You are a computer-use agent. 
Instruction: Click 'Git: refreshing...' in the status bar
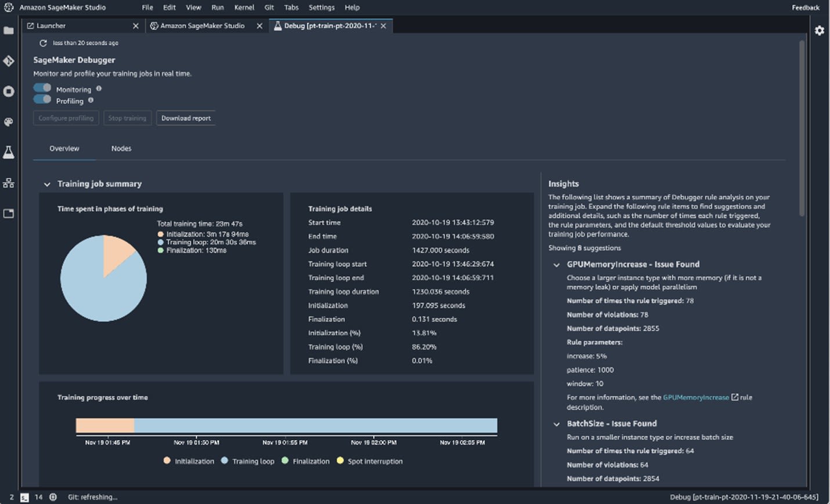(92, 497)
